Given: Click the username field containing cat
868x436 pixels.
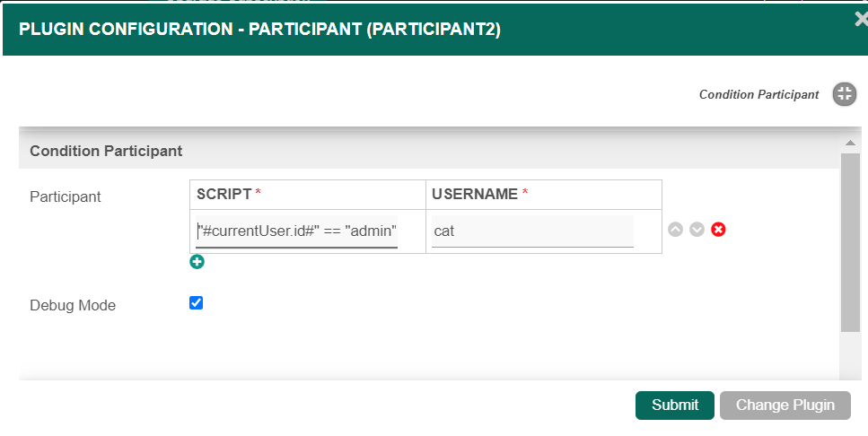Looking at the screenshot, I should click(x=532, y=231).
